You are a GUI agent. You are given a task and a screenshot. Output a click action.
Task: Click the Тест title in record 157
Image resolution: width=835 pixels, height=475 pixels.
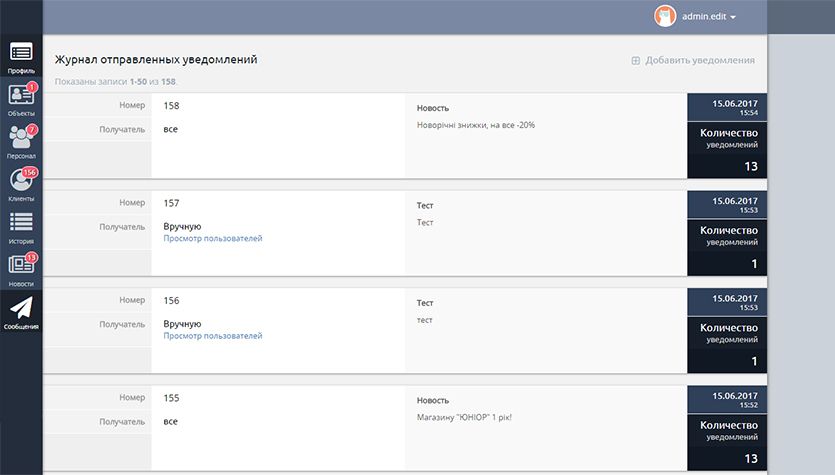coord(424,206)
